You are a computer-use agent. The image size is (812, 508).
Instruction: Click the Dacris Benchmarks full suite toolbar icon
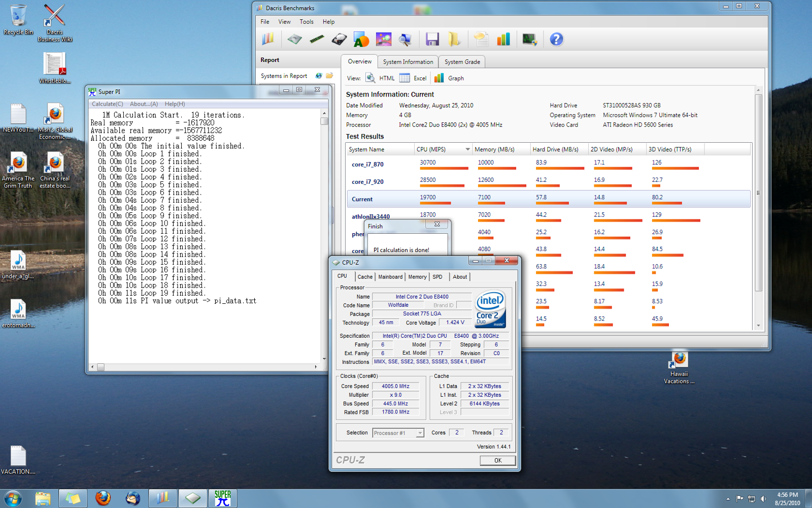click(x=267, y=39)
